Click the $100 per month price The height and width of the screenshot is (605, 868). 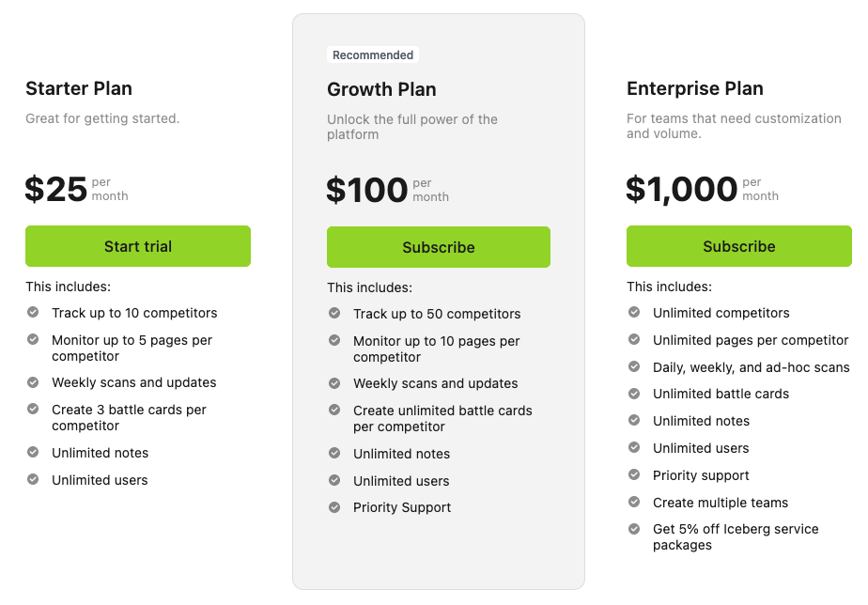click(x=387, y=190)
